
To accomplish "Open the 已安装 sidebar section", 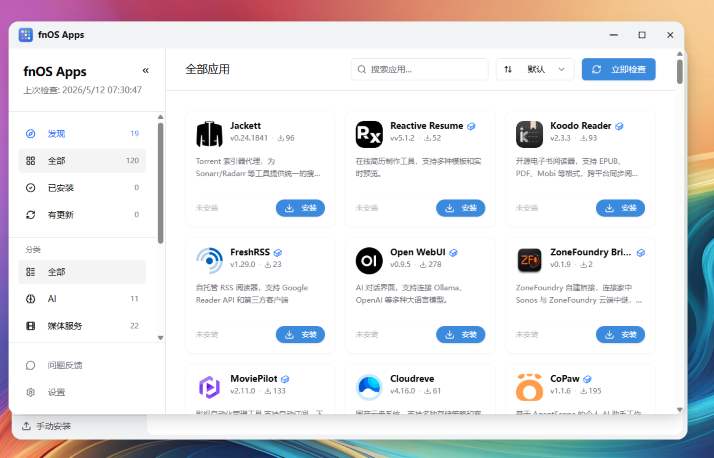I will [x=82, y=188].
